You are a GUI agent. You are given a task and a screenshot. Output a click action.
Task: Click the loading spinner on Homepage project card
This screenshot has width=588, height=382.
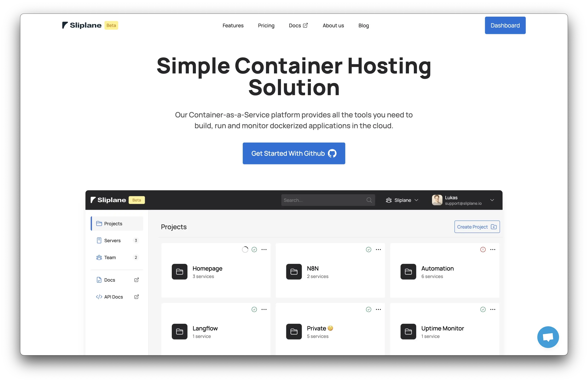(x=245, y=249)
